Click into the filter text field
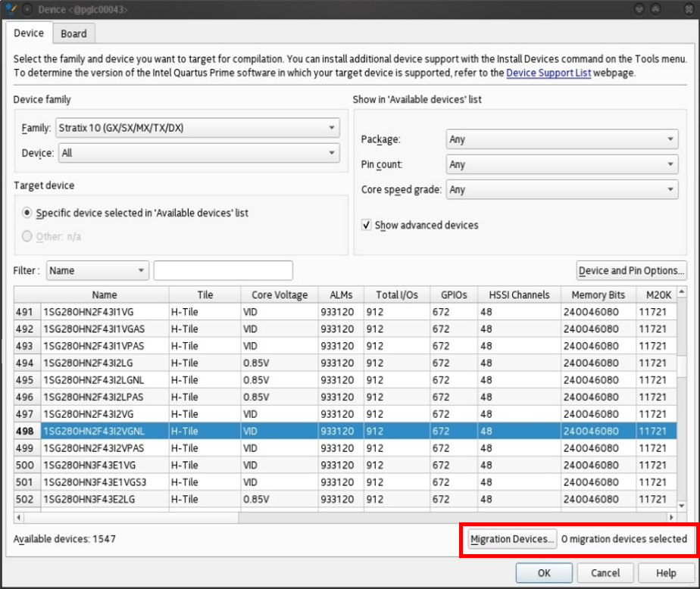The height and width of the screenshot is (589, 700). click(x=223, y=270)
